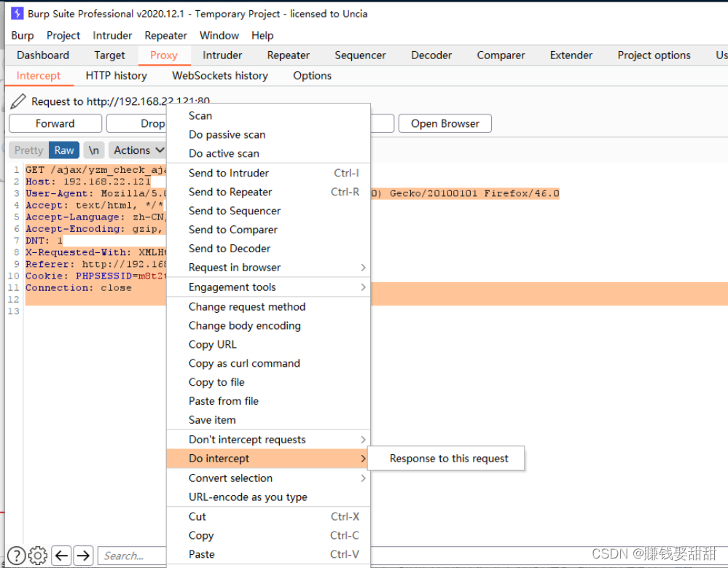Choose Change request method
Image resolution: width=728 pixels, height=568 pixels.
[268, 306]
